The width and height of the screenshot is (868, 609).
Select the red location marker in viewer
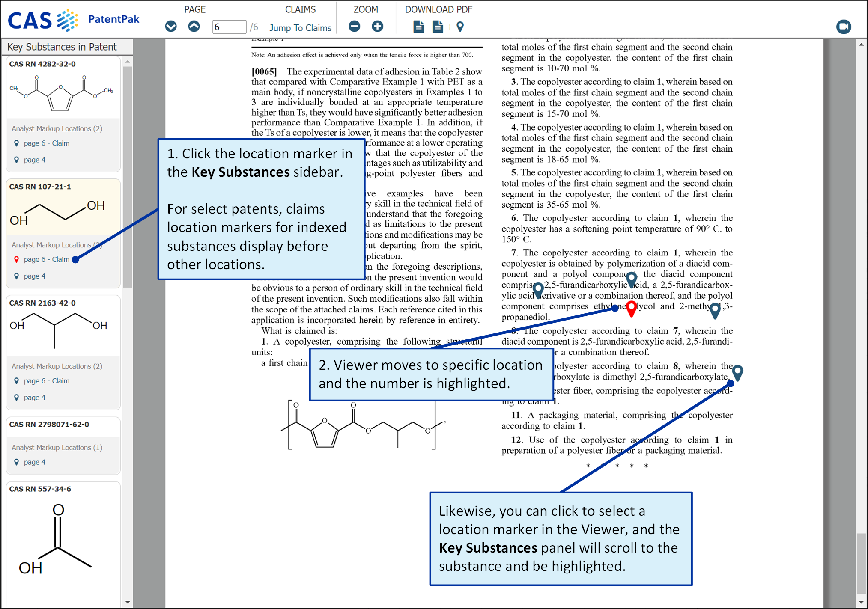tap(631, 308)
